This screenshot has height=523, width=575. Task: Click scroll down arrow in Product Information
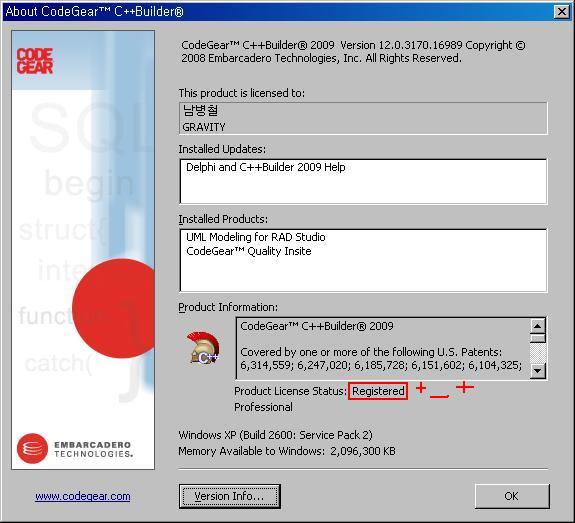click(538, 370)
